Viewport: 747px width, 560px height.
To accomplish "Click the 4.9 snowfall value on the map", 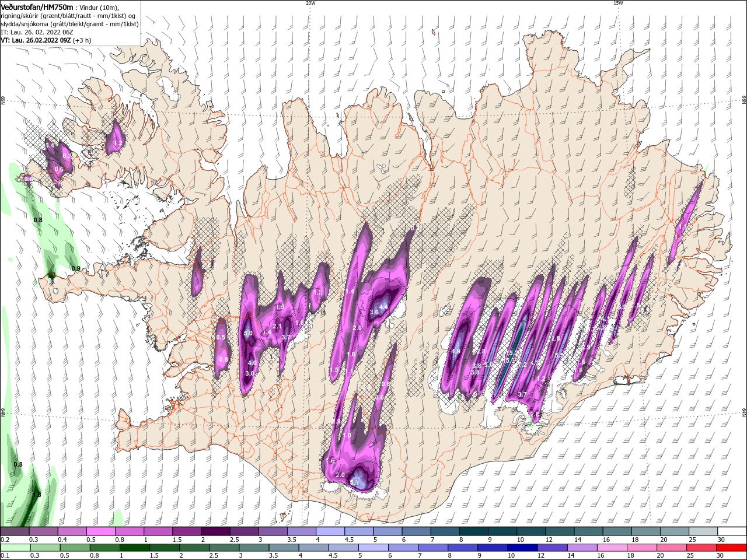I will 456,352.
